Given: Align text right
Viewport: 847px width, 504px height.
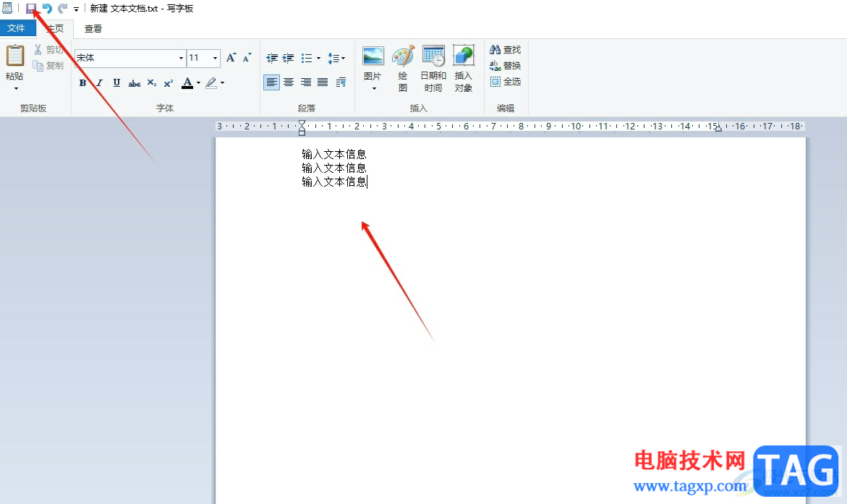Looking at the screenshot, I should coord(306,82).
